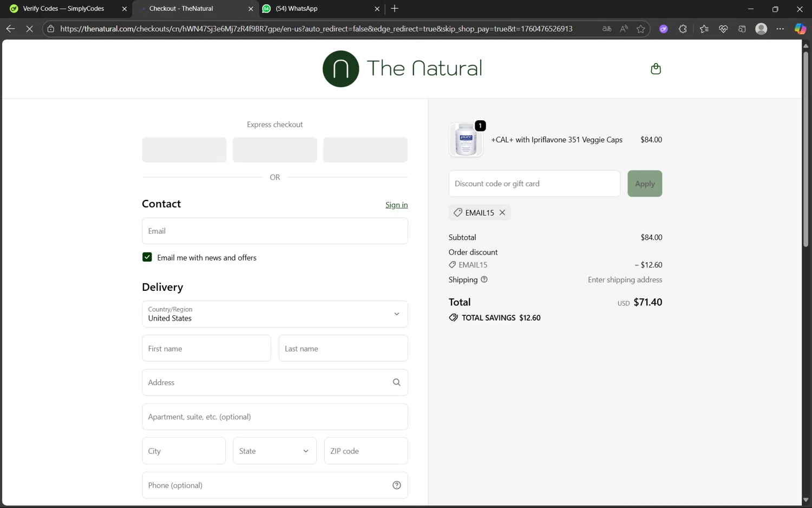Viewport: 812px width, 508px height.
Task: Click the translate page icon in address bar
Action: tap(607, 29)
